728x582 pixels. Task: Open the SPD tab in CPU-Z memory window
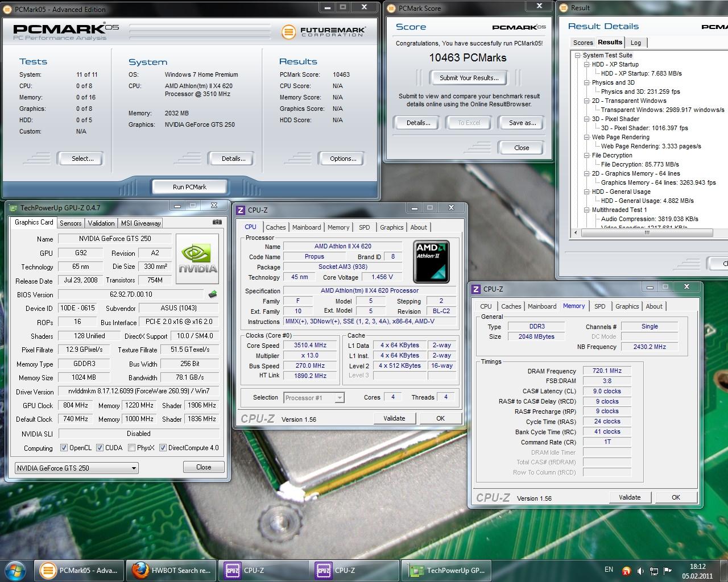click(600, 306)
